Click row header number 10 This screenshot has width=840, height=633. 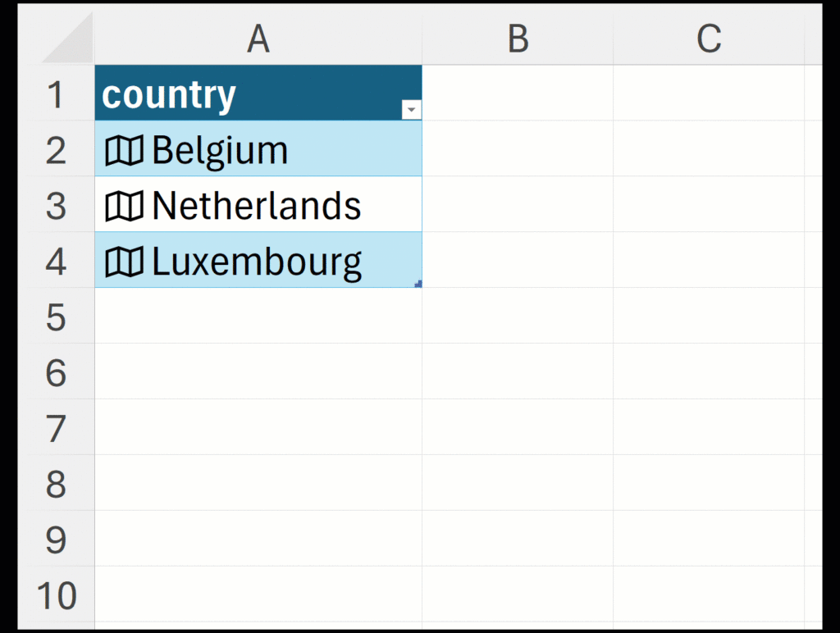click(x=56, y=596)
